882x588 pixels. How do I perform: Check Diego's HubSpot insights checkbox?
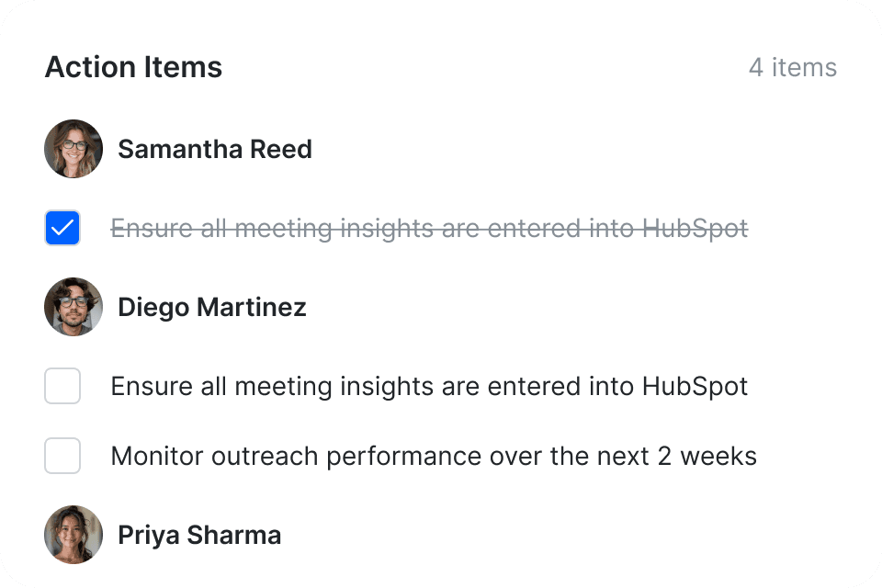(x=62, y=386)
